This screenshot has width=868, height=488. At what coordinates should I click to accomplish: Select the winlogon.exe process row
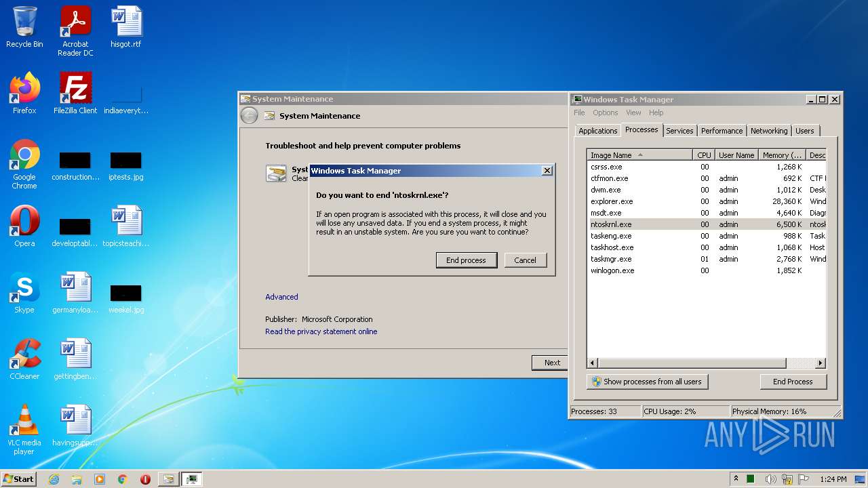[707, 270]
